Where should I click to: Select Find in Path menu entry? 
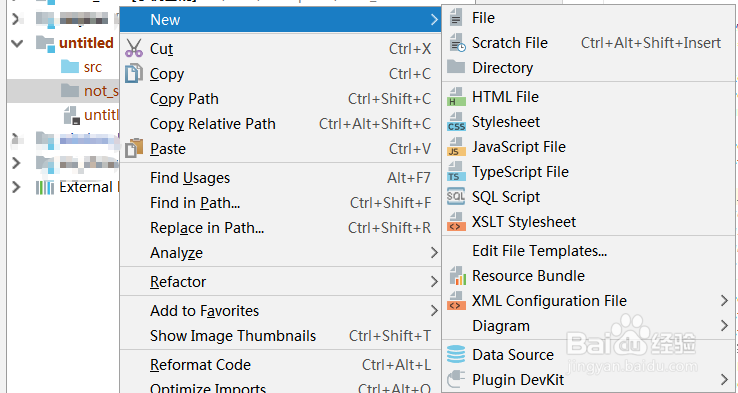(281, 203)
